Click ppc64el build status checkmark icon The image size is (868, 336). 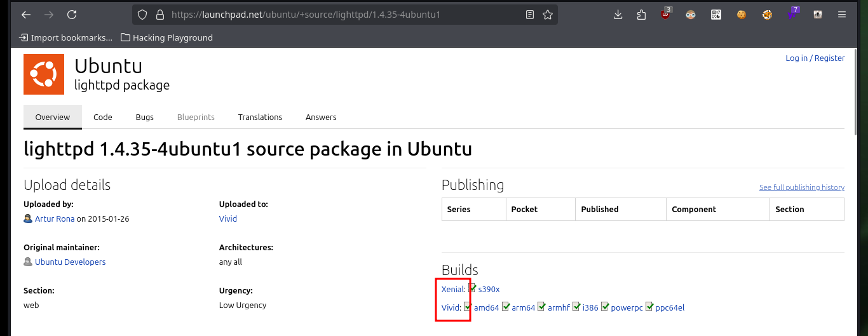pos(649,307)
